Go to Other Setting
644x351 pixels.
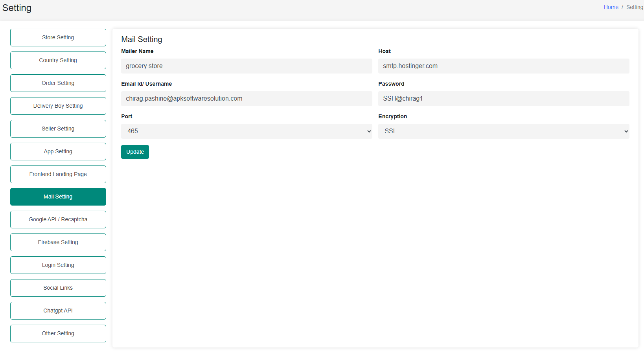pos(58,333)
